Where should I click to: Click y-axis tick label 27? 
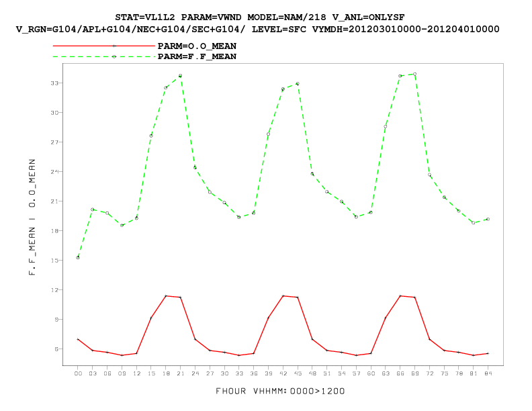[54, 142]
